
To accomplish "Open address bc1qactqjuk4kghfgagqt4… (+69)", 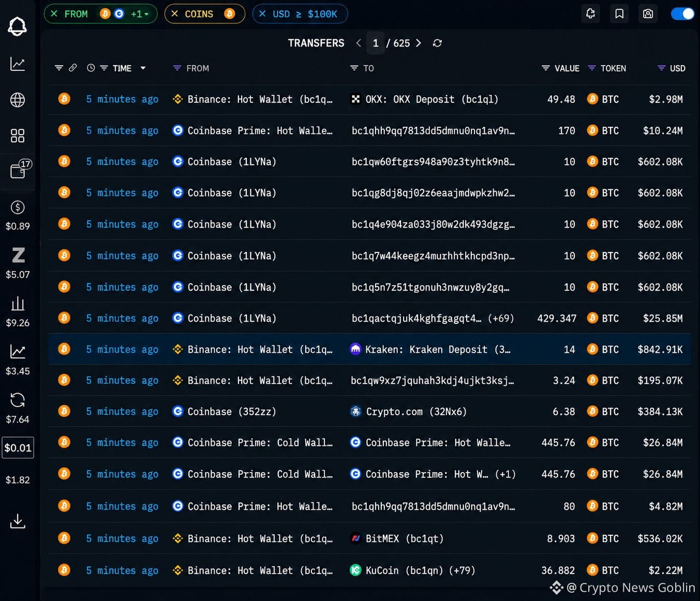I will pyautogui.click(x=433, y=318).
